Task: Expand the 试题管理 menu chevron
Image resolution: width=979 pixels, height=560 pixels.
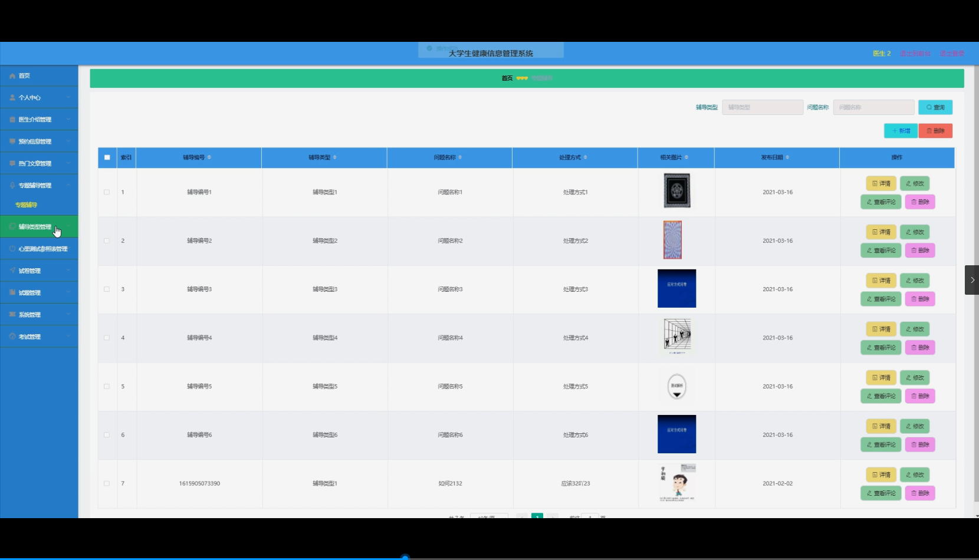Action: point(68,292)
